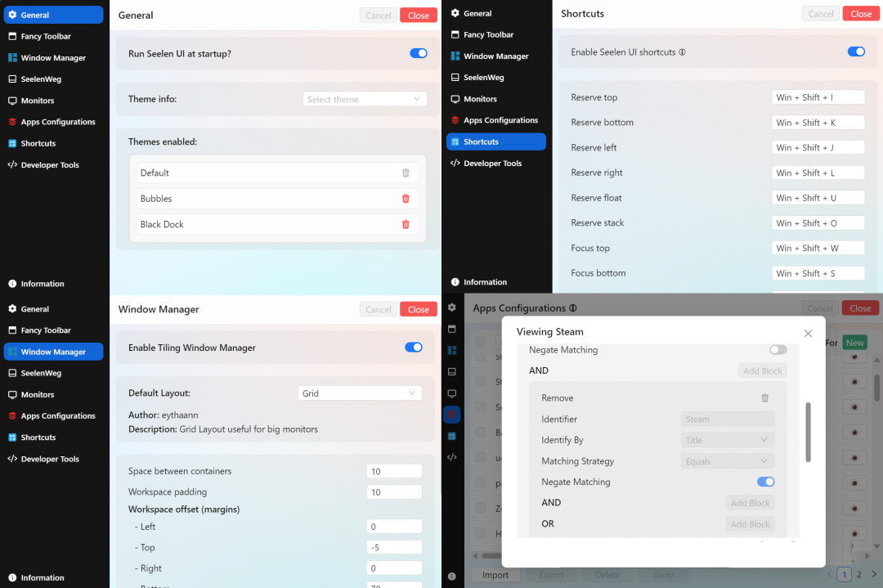The height and width of the screenshot is (588, 883).
Task: Remove the Black Dock theme via trash icon
Action: pos(406,224)
